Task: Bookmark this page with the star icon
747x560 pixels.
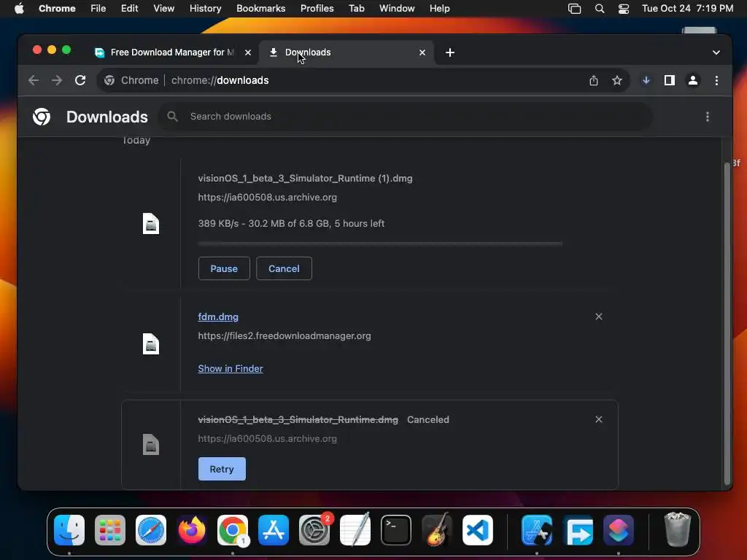Action: pos(617,80)
